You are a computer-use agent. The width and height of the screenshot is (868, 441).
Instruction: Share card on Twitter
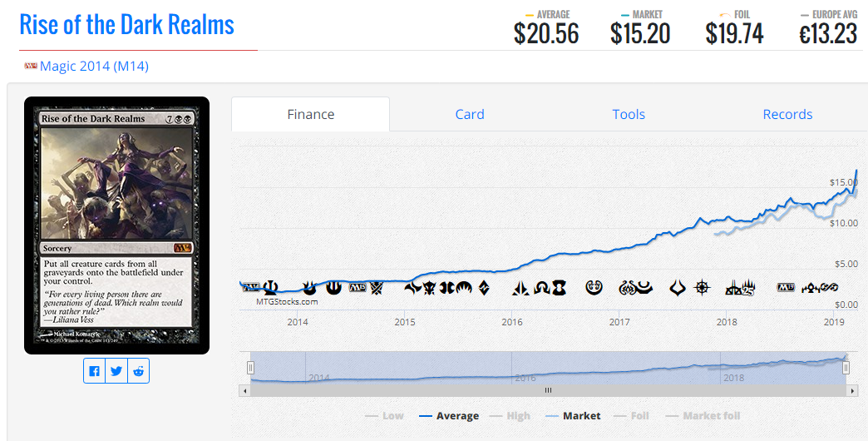coord(116,370)
